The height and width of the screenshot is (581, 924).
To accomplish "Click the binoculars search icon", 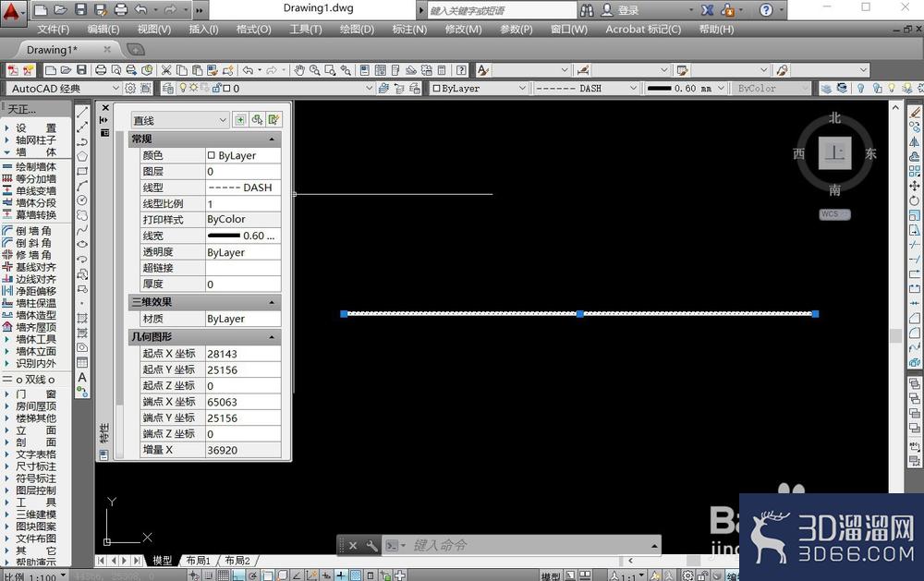I will [x=587, y=10].
